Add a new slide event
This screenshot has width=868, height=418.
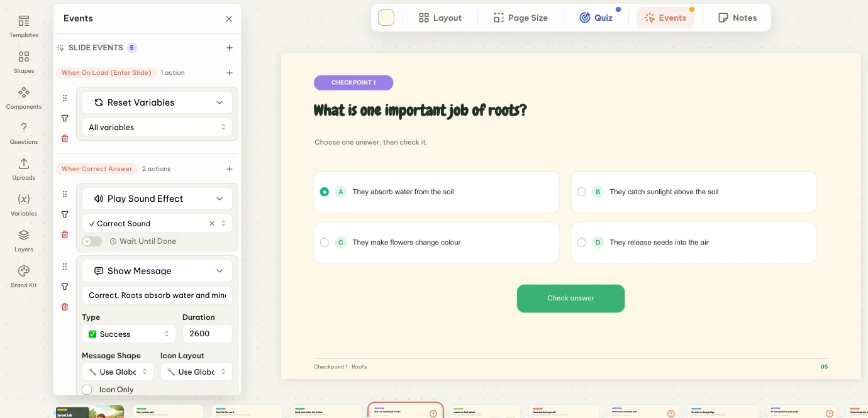tap(230, 48)
